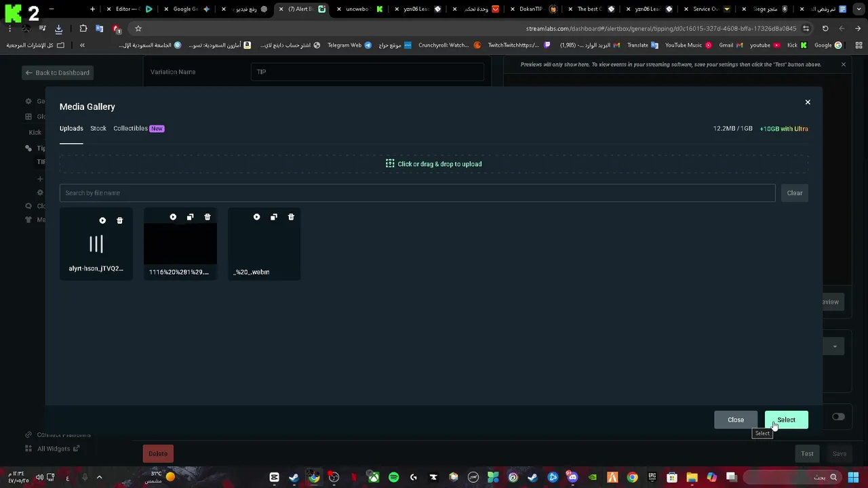Open the browser downloads icon
The height and width of the screenshot is (488, 868).
click(x=59, y=28)
